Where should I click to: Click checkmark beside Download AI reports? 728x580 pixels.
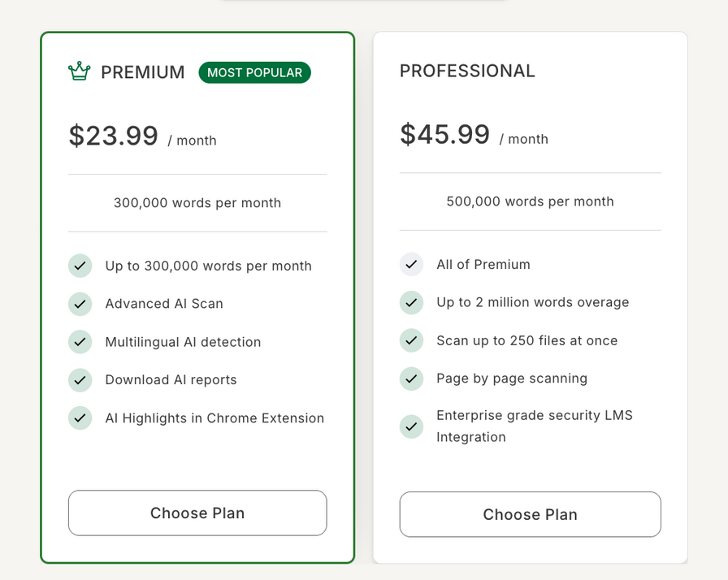tap(80, 380)
